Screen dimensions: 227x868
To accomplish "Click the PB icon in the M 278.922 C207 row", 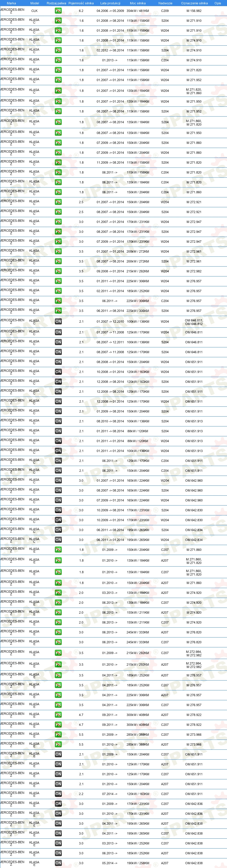I will click(58, 724).
